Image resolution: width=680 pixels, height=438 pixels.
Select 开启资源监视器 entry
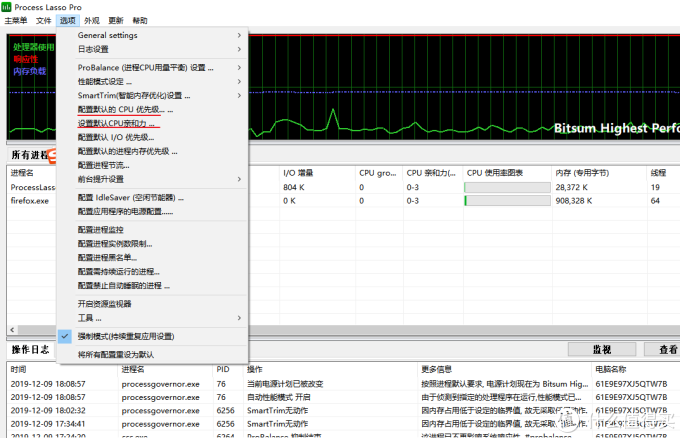point(152,304)
